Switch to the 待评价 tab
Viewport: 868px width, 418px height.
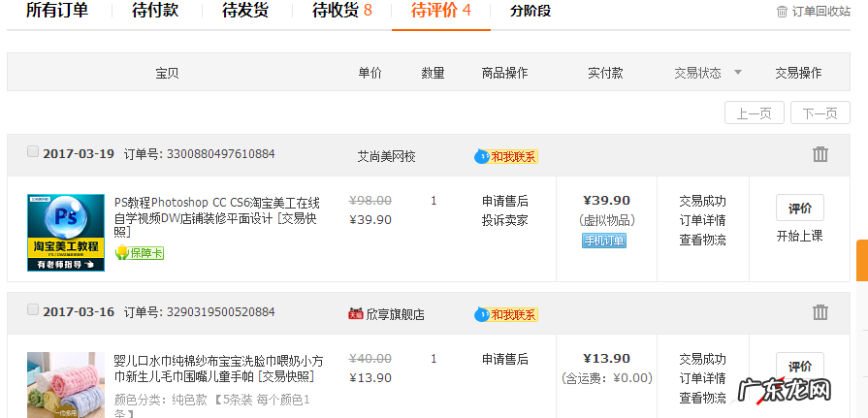click(440, 12)
